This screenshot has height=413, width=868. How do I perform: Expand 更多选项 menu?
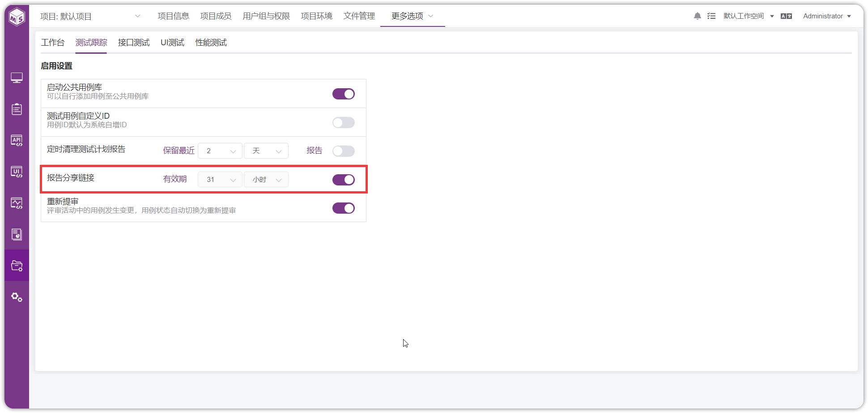click(412, 16)
